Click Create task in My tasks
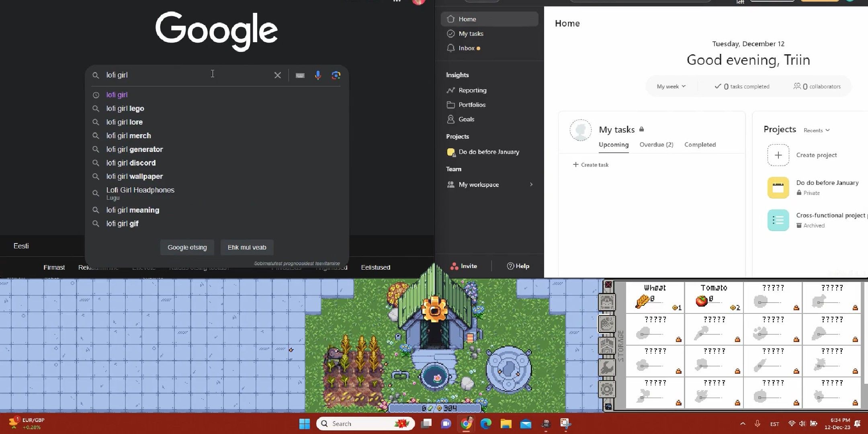Viewport: 868px width, 434px height. tap(591, 165)
